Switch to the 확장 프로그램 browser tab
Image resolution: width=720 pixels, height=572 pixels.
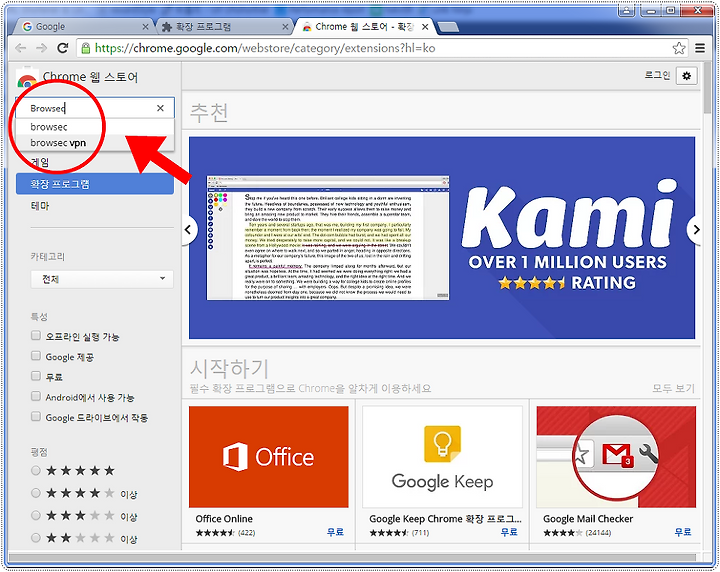(224, 27)
